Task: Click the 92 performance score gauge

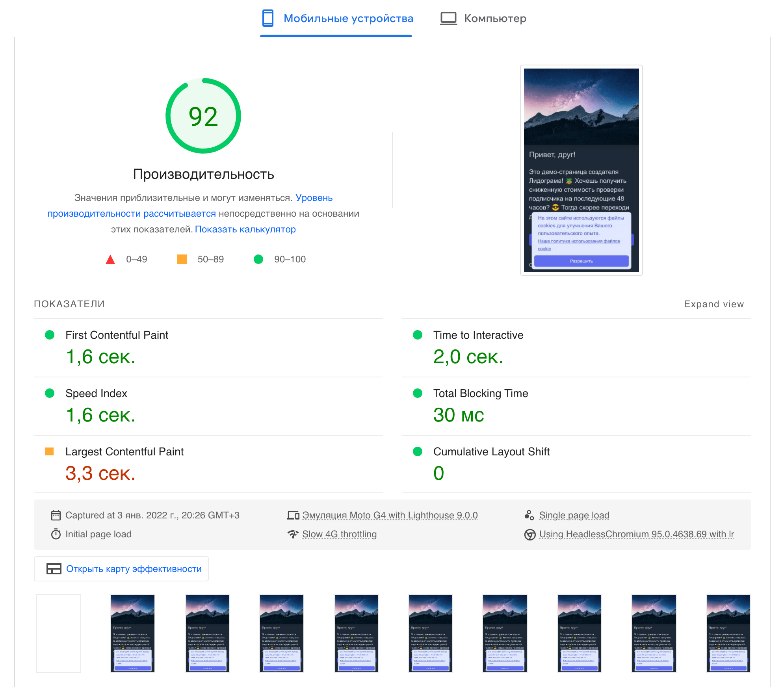Action: (203, 117)
